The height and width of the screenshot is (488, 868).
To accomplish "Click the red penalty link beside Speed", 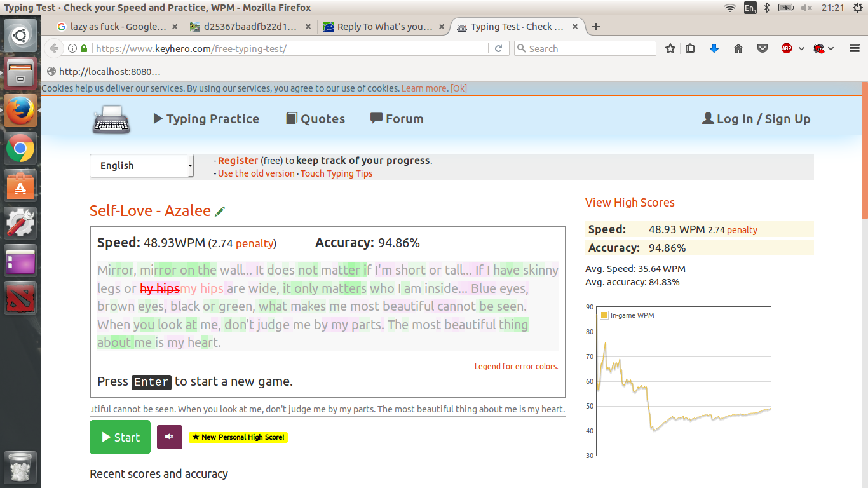I will coord(255,243).
